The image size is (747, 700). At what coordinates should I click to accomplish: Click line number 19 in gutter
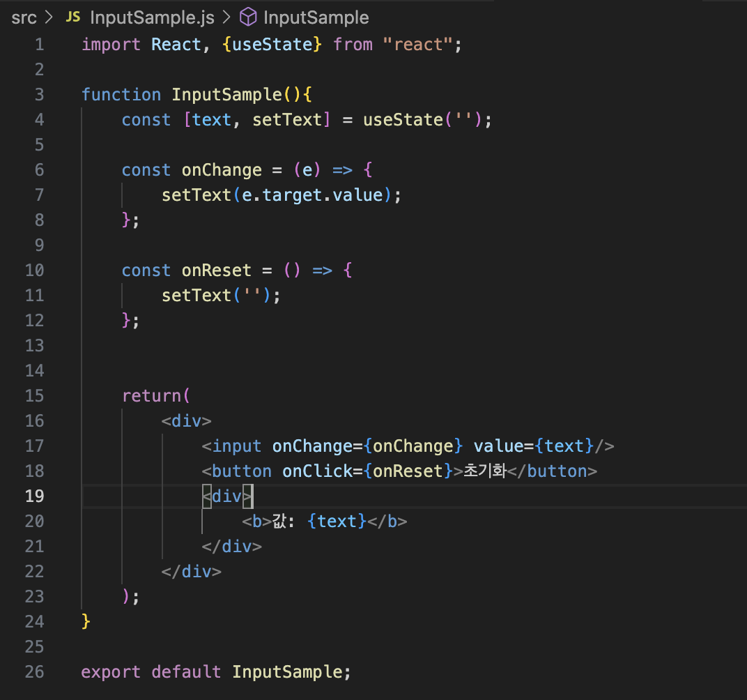pyautogui.click(x=34, y=496)
